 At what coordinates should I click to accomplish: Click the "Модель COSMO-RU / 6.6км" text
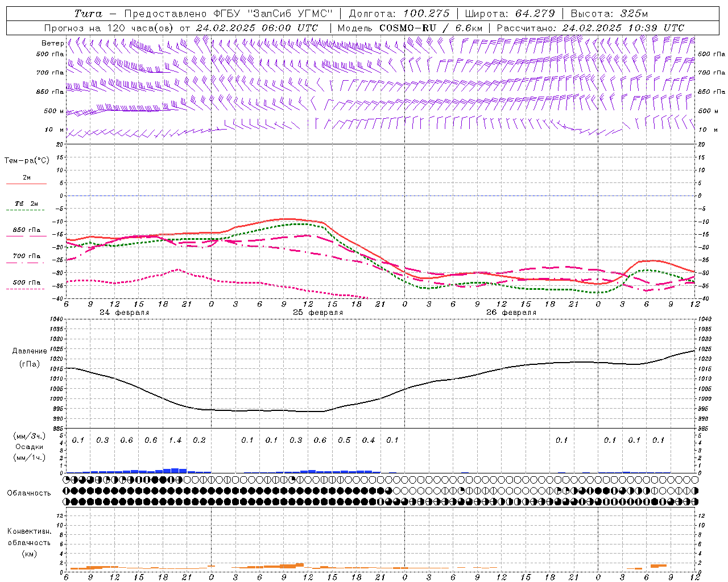(x=410, y=28)
